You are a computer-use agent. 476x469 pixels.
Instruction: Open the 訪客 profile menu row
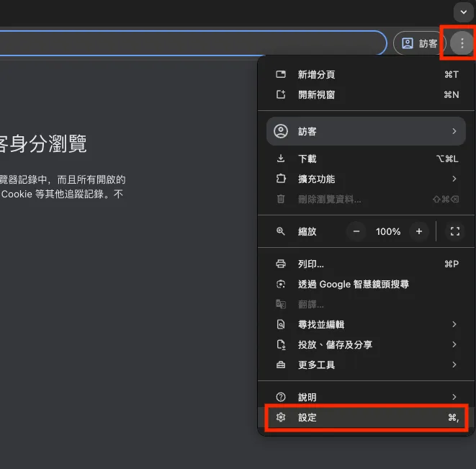coord(366,131)
